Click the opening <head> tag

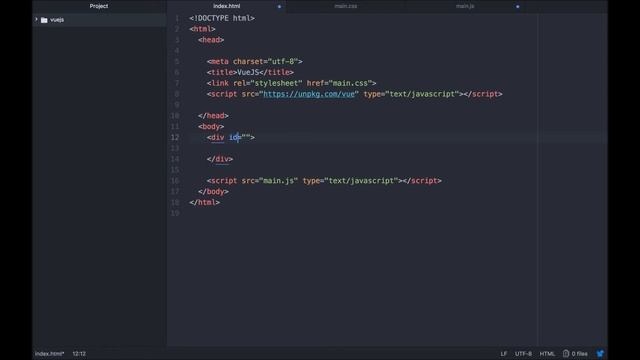[x=211, y=40]
